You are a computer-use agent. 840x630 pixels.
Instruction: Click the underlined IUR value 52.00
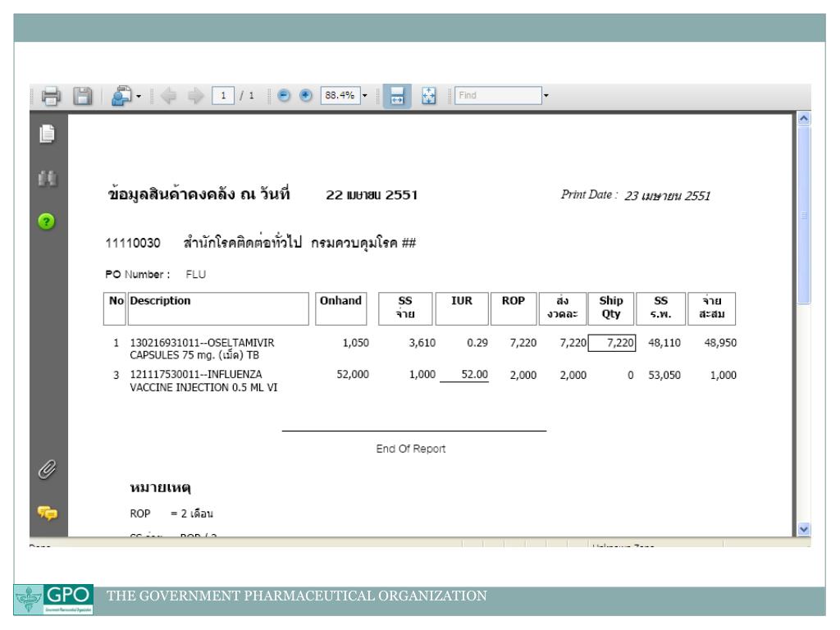point(475,374)
